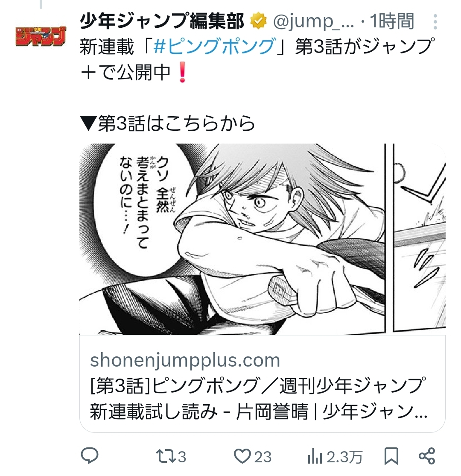Open account name 少年ジャンプ編集部
This screenshot has height=476, width=461.
pos(162,21)
